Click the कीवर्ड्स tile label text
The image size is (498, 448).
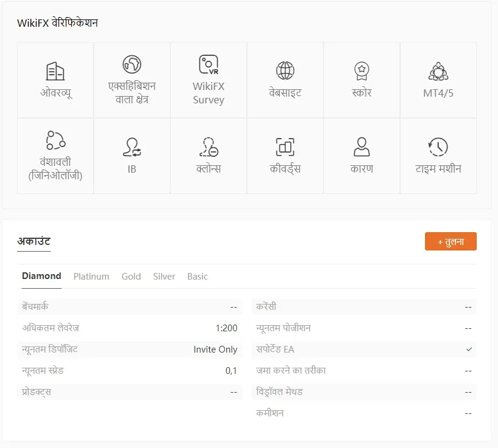coord(285,169)
